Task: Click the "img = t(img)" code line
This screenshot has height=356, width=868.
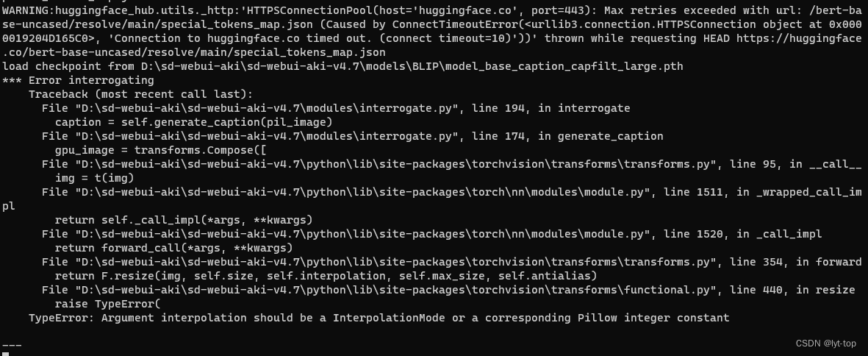Action: 91,178
